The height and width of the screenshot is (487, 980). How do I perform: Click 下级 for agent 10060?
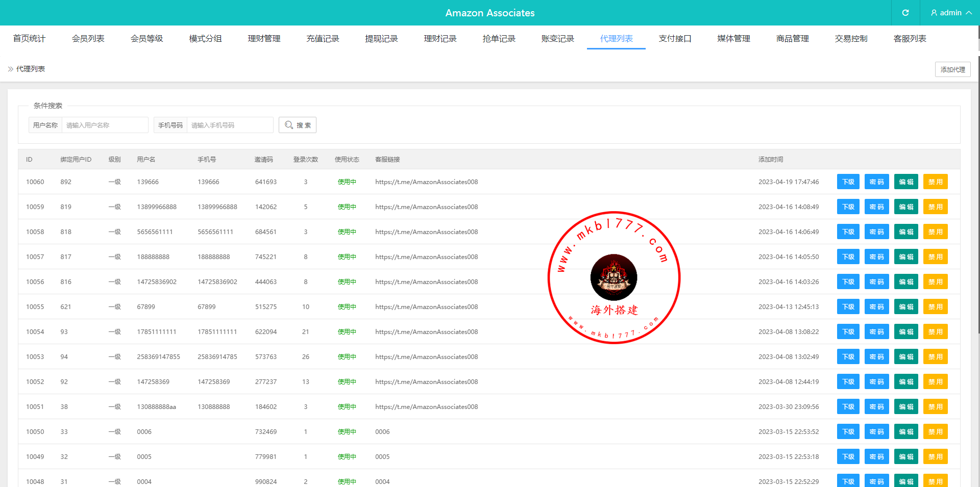click(848, 182)
